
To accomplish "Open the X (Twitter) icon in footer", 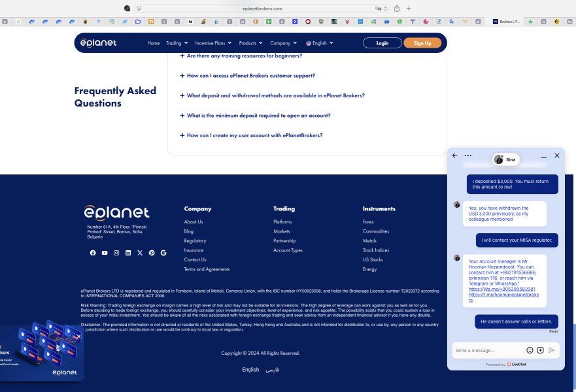I will click(x=140, y=253).
